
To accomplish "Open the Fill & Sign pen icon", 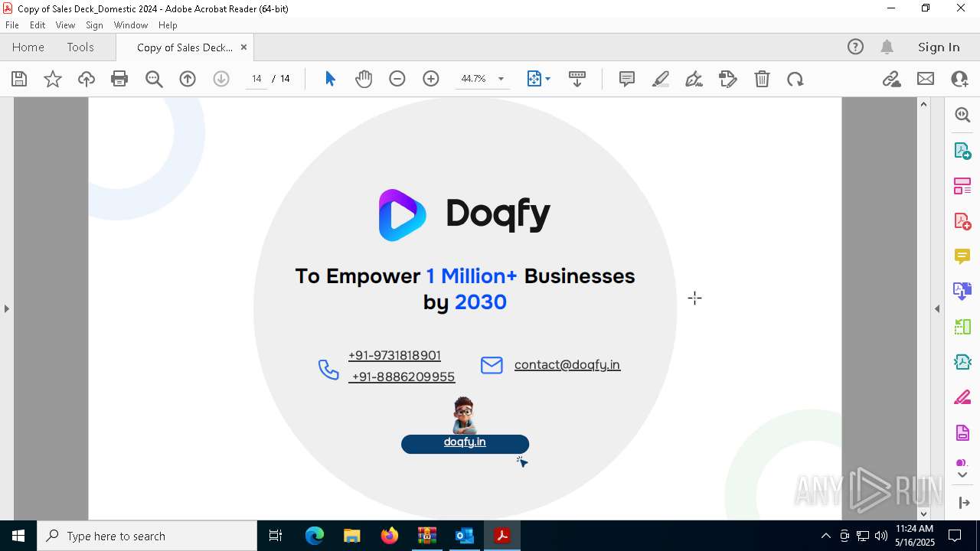I will 694,79.
